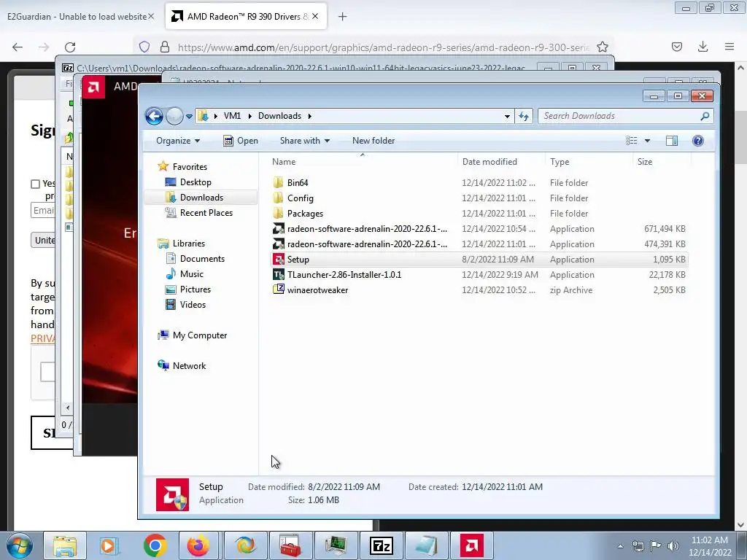
Task: Open the view options dropdown arrow
Action: click(x=648, y=141)
